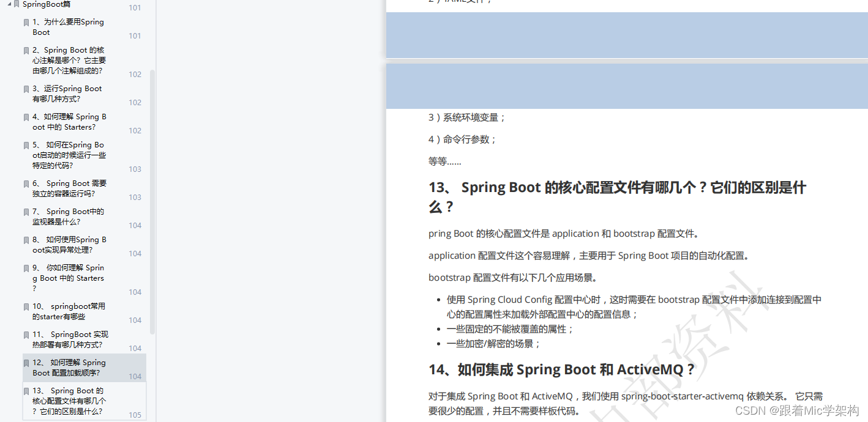Click bookmark icon for item 12 配置加载顺序

[x=26, y=363]
